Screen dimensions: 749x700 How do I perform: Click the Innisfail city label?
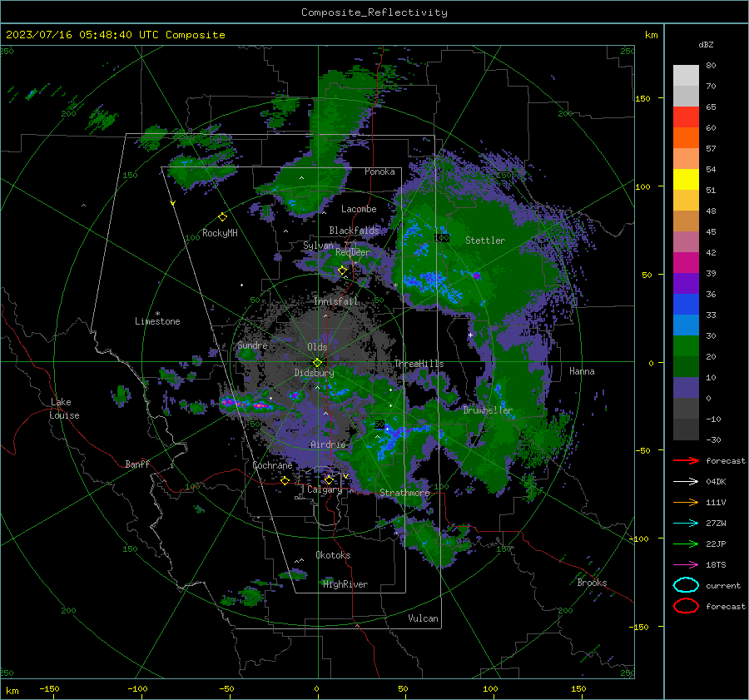coord(335,301)
